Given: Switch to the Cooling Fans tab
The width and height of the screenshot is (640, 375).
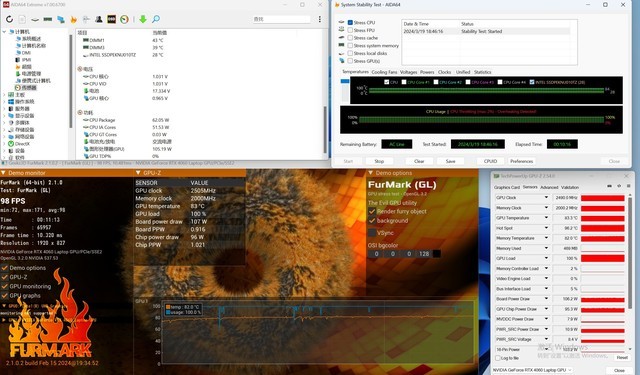Looking at the screenshot, I should [384, 72].
